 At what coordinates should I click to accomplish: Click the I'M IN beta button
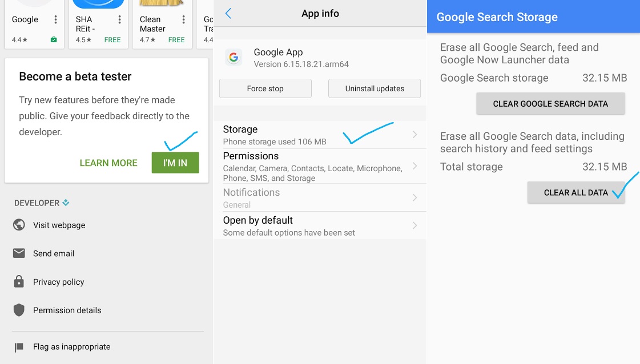pos(175,163)
